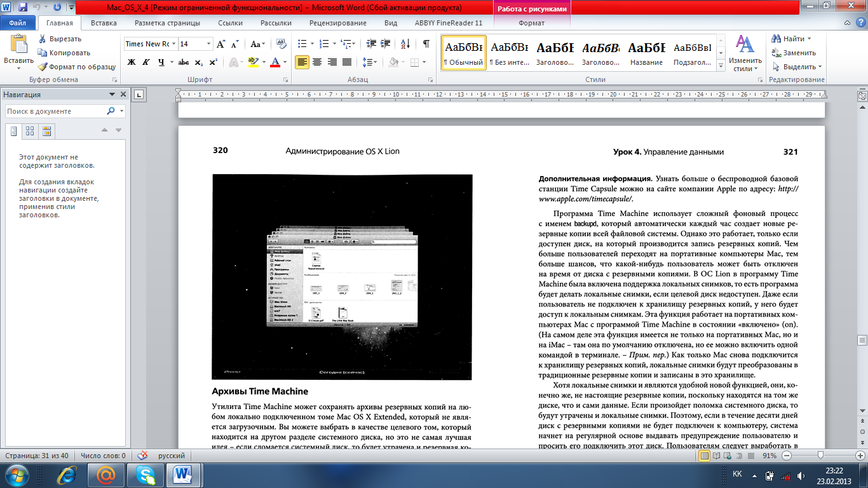Switch to the Вставка tab
This screenshot has height=488, width=868.
(104, 23)
